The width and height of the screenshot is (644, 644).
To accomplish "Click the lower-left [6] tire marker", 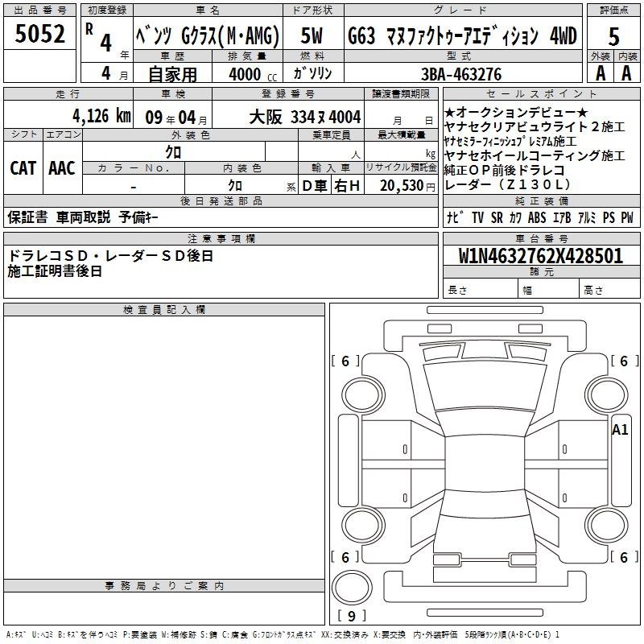I will (x=345, y=557).
